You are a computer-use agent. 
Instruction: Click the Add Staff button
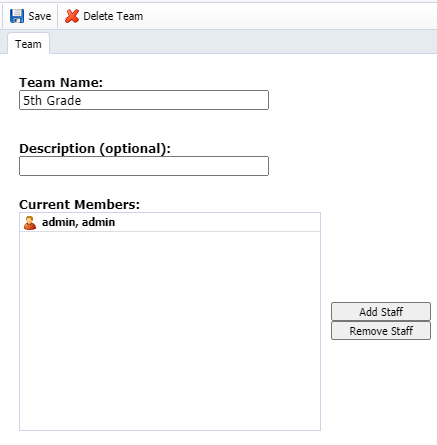point(381,312)
